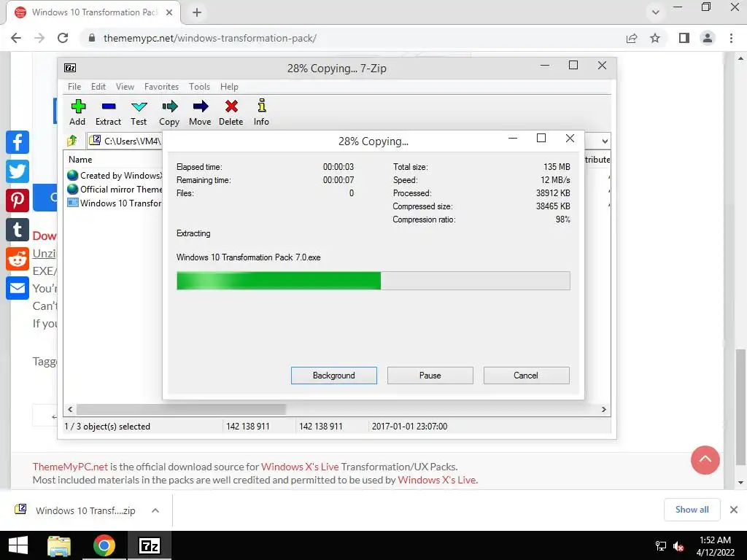Click the share page icon in address bar
The image size is (747, 560).
click(632, 38)
